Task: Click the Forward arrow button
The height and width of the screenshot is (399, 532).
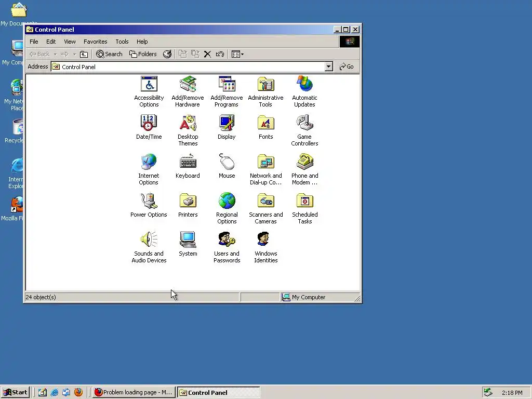Action: click(x=64, y=54)
